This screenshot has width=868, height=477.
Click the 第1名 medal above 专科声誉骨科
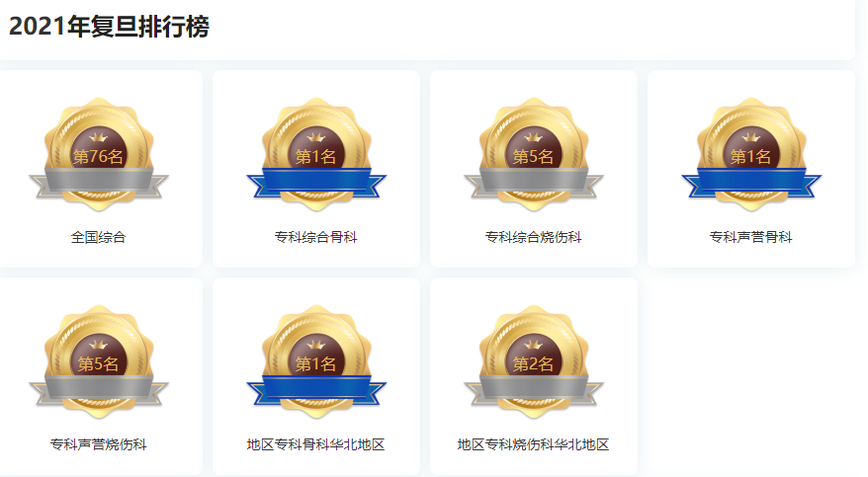pyautogui.click(x=751, y=155)
